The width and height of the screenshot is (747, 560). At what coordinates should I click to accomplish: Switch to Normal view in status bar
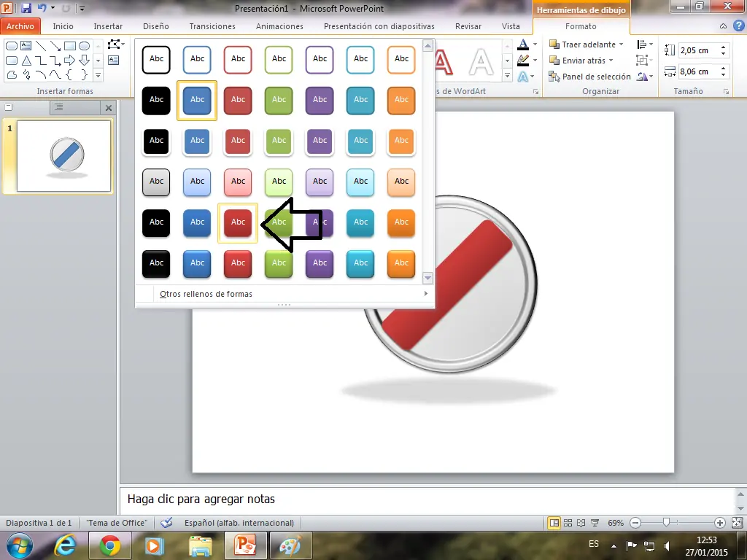pyautogui.click(x=554, y=523)
